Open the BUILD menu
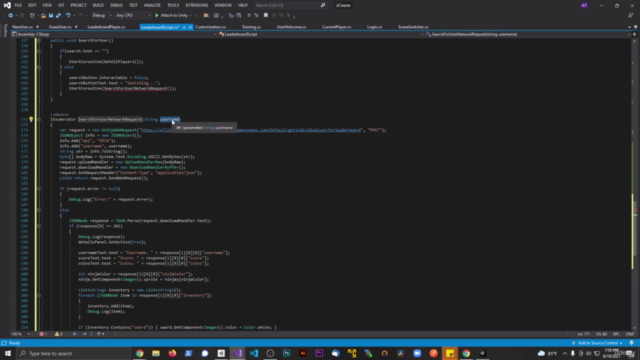Viewport: 640px width, 360px height. [x=98, y=5]
